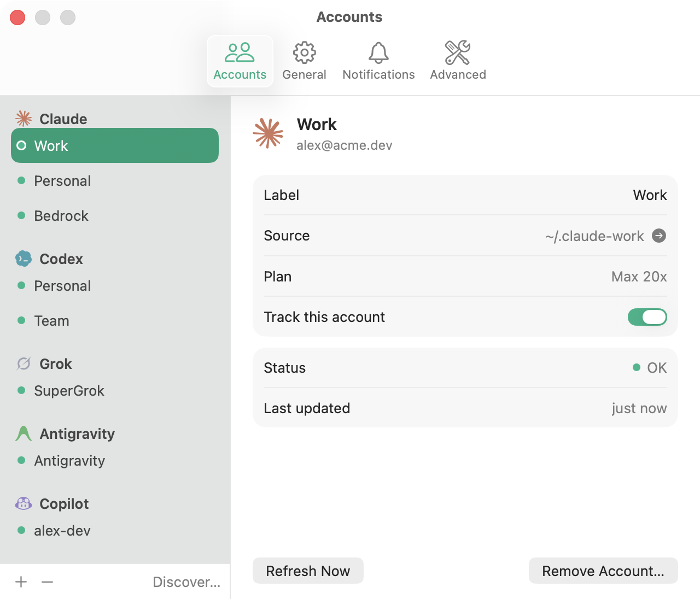Select the Team account under Codex
Image resolution: width=700 pixels, height=599 pixels.
(x=115, y=320)
